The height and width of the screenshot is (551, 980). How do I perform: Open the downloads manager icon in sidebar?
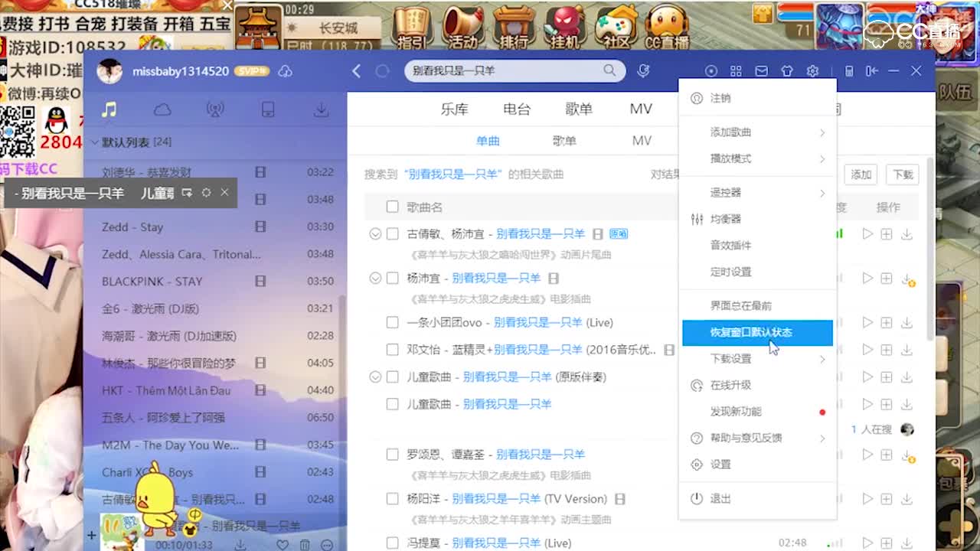tap(321, 109)
